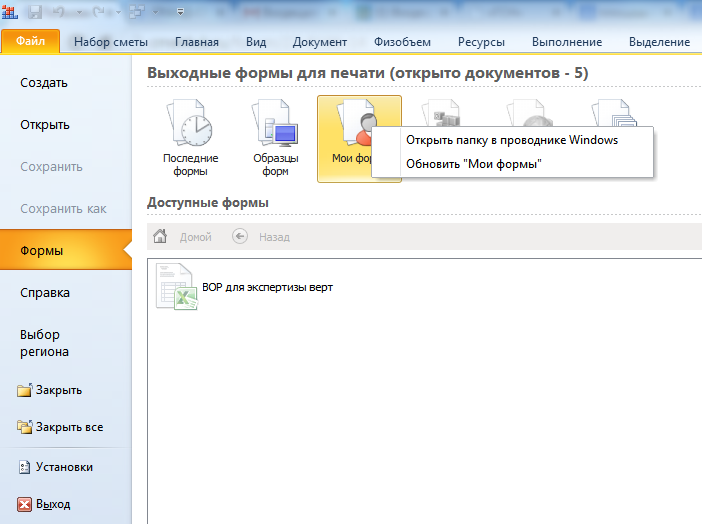Image resolution: width=702 pixels, height=524 pixels.
Task: Open the Ресурсы ribbon tab
Action: pyautogui.click(x=481, y=42)
